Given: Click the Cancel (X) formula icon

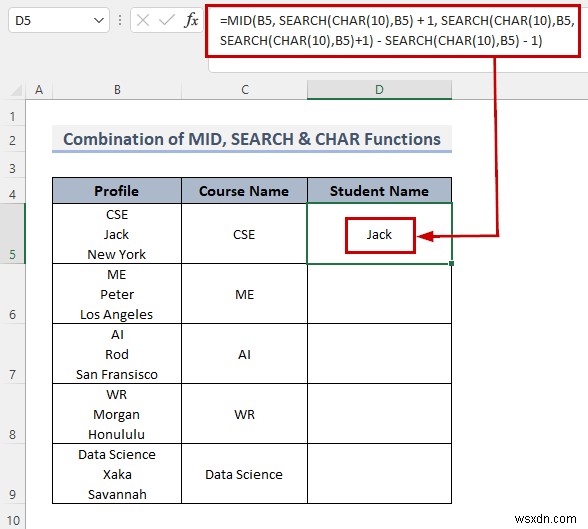Looking at the screenshot, I should pos(143,20).
